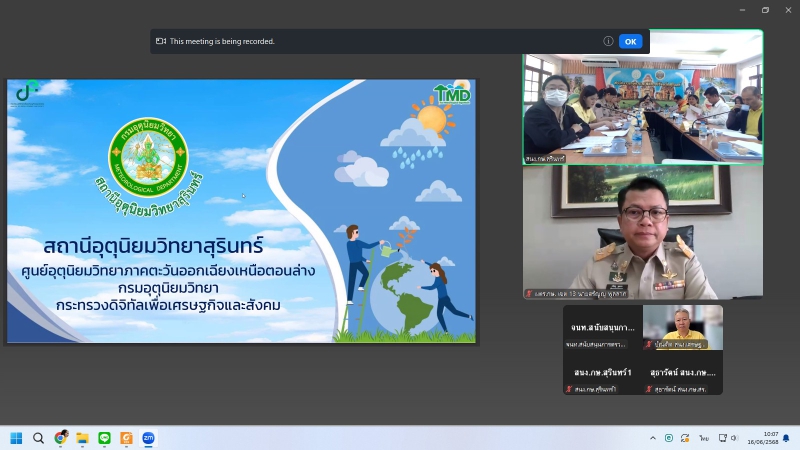
Task: Open the Windows Start menu
Action: [16, 438]
